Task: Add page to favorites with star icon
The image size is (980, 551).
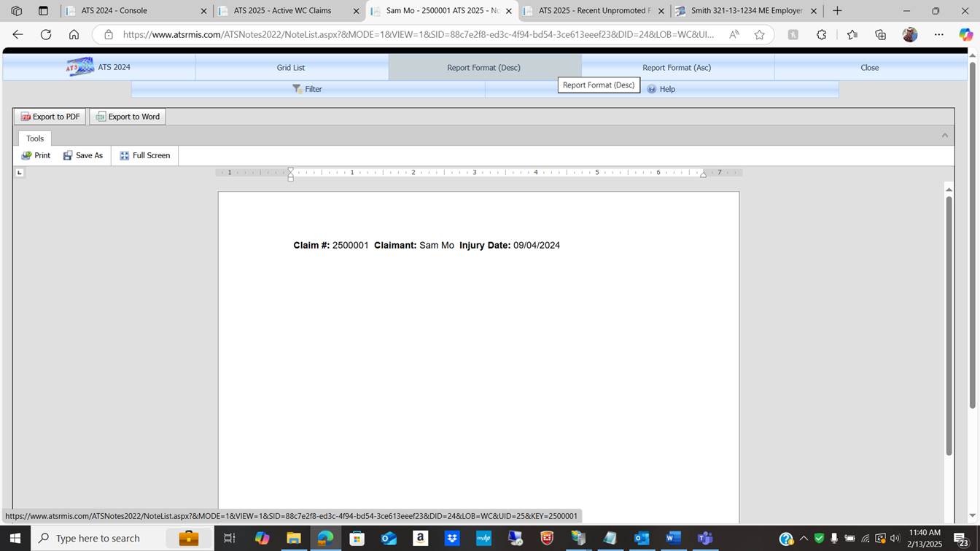Action: pyautogui.click(x=760, y=35)
